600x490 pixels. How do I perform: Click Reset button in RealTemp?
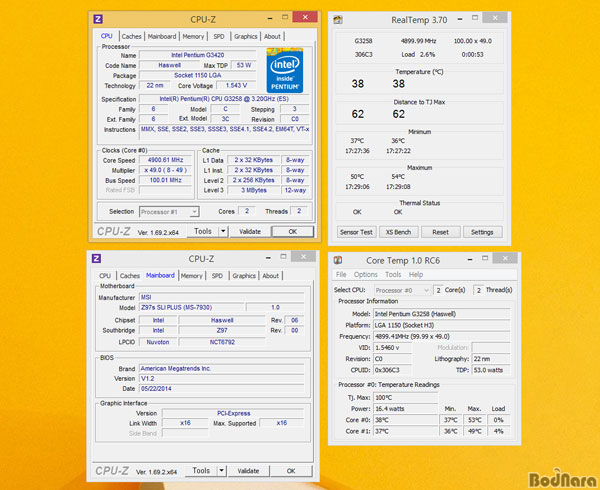click(440, 232)
